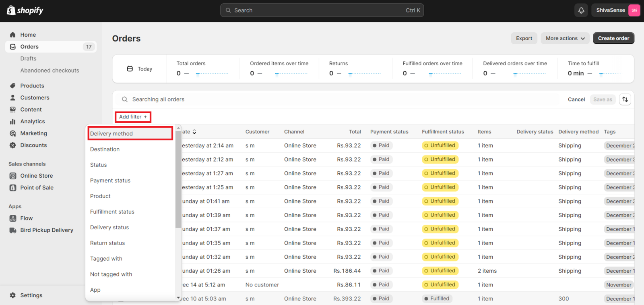Click the Fulfillment status column header

click(443, 132)
